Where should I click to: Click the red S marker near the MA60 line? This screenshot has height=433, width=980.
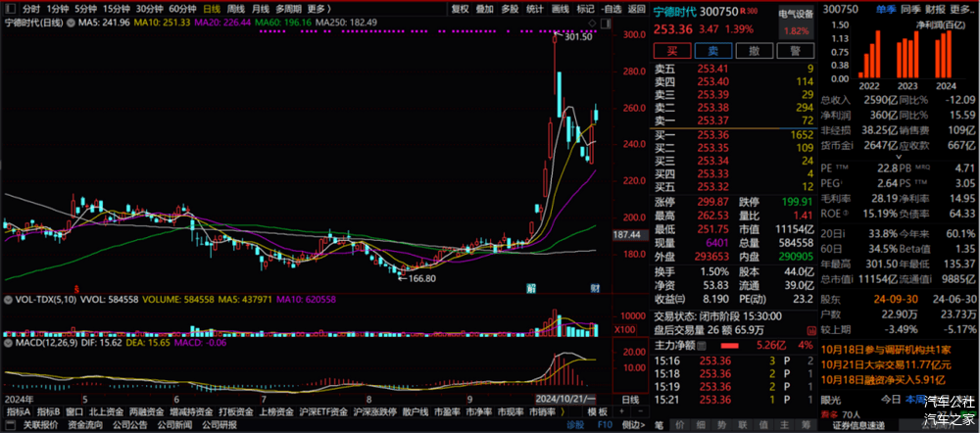pyautogui.click(x=75, y=289)
